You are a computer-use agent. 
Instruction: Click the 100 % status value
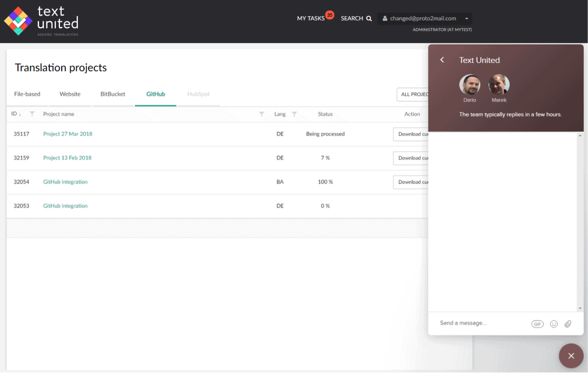pos(325,182)
